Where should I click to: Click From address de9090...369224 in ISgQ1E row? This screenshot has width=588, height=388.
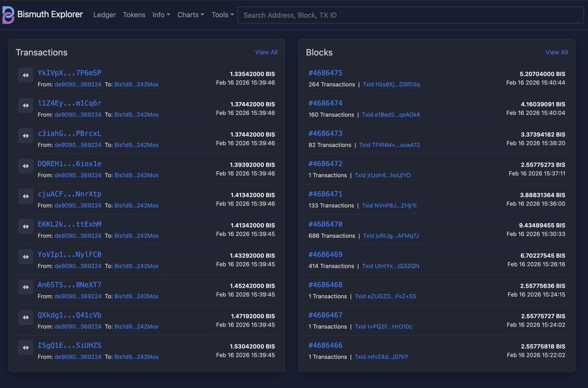[78, 357]
